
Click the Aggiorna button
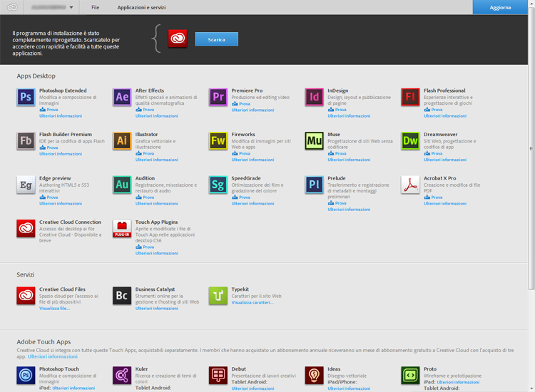click(x=500, y=7)
